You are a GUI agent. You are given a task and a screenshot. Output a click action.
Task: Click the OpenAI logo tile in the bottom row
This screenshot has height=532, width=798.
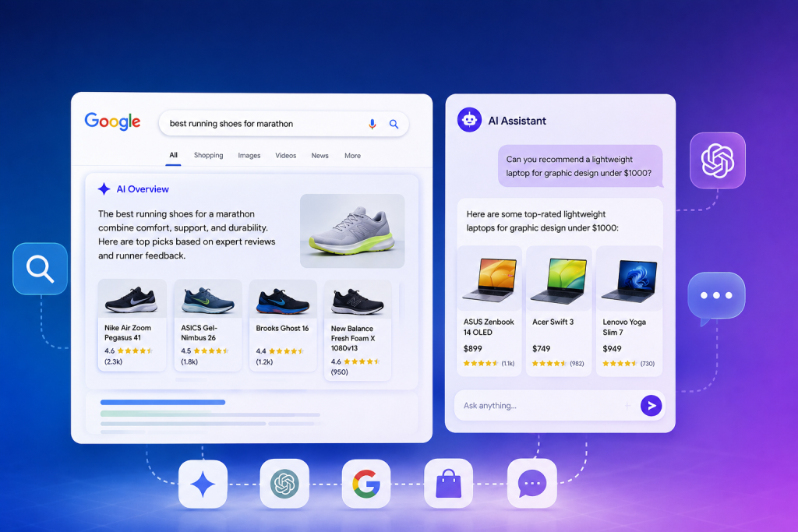[x=284, y=484]
